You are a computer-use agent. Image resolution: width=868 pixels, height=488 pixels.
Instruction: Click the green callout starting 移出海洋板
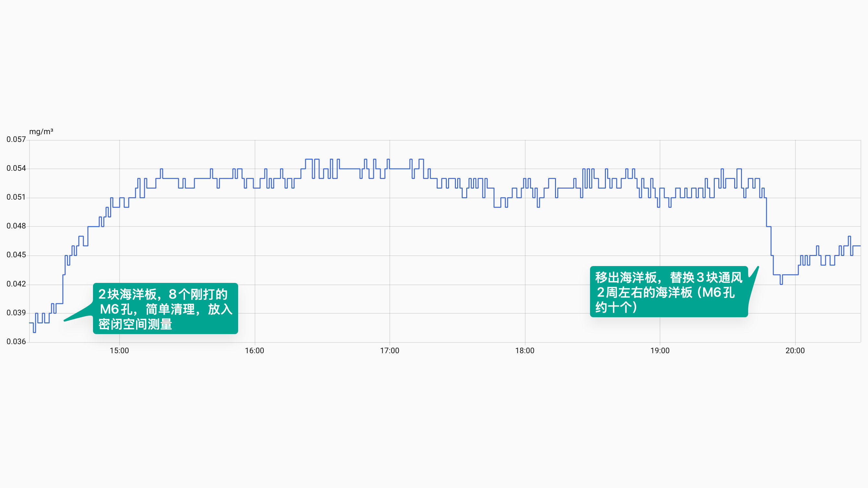coord(668,292)
